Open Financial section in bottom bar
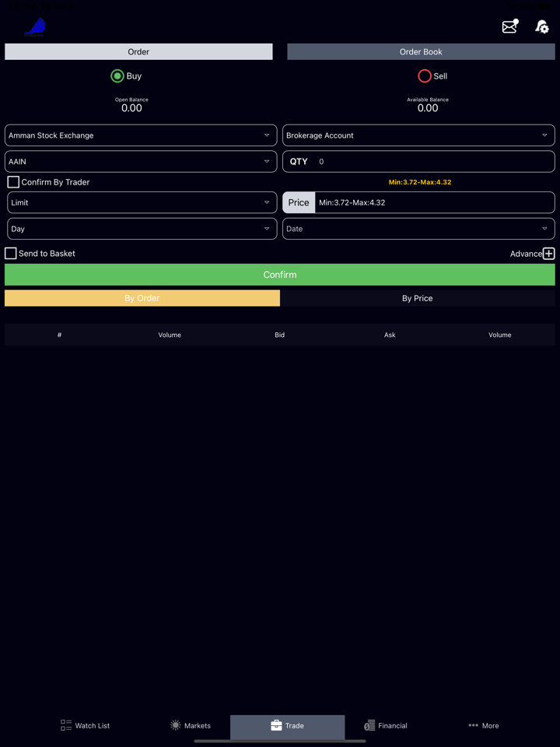560x747 pixels. pyautogui.click(x=386, y=725)
